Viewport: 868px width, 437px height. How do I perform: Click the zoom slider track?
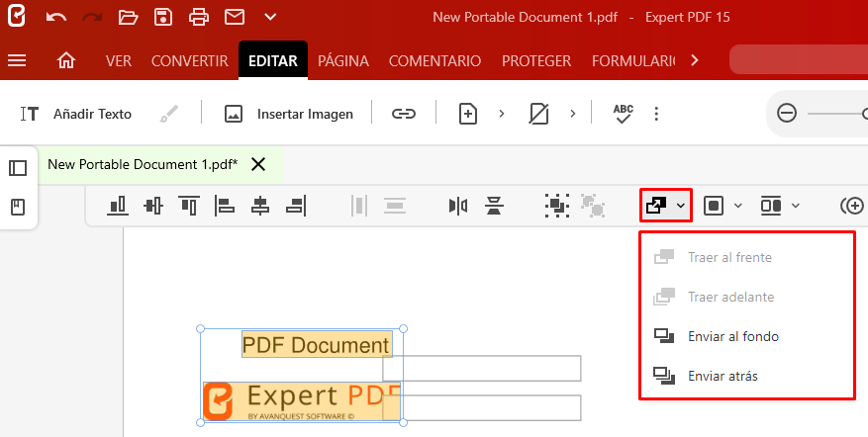click(837, 114)
